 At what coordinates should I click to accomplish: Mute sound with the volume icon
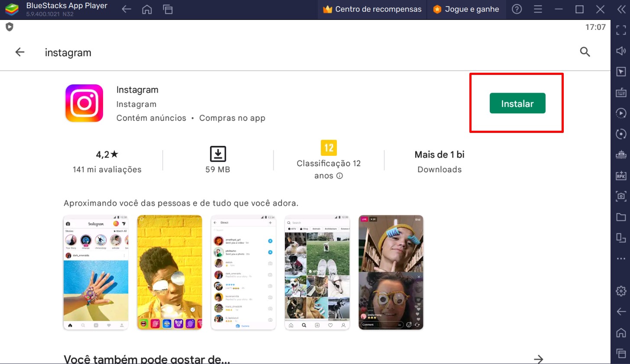pyautogui.click(x=621, y=51)
